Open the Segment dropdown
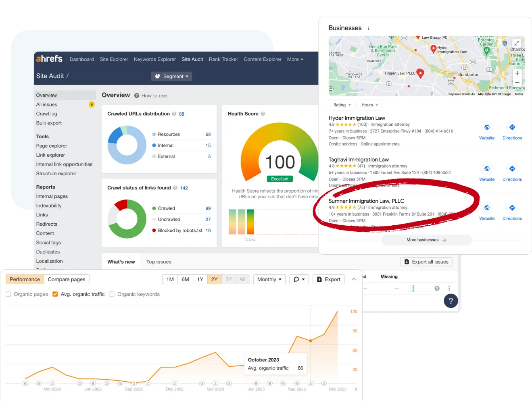Viewport: 532px width, 401px height. point(171,76)
